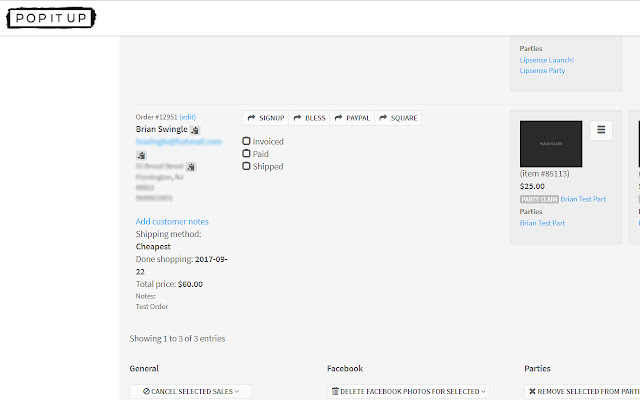Open Add customer notes
This screenshot has width=640, height=400.
(172, 222)
